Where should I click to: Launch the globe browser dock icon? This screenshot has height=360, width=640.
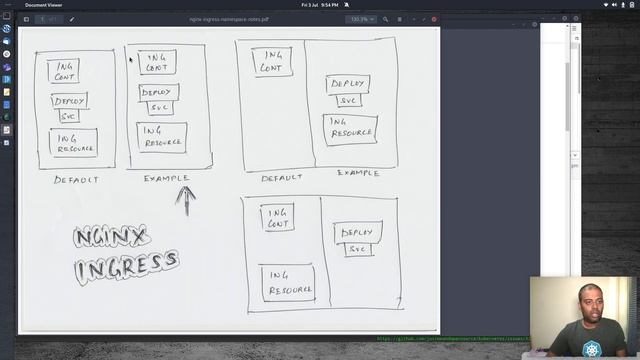pyautogui.click(x=7, y=29)
